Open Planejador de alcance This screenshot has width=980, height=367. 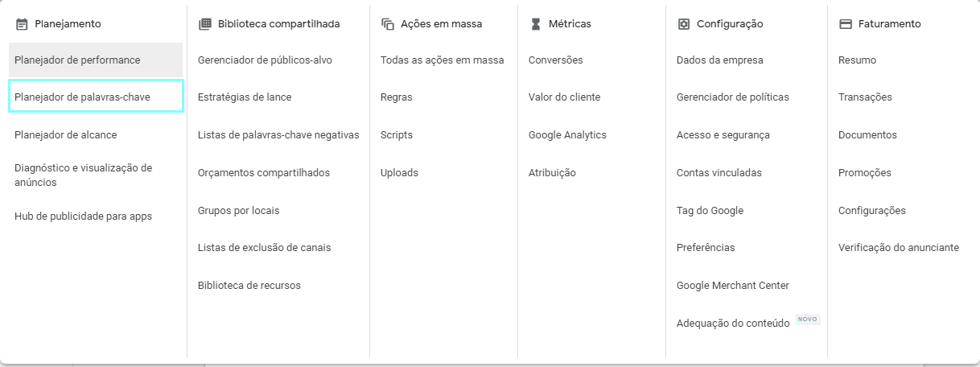(x=65, y=135)
